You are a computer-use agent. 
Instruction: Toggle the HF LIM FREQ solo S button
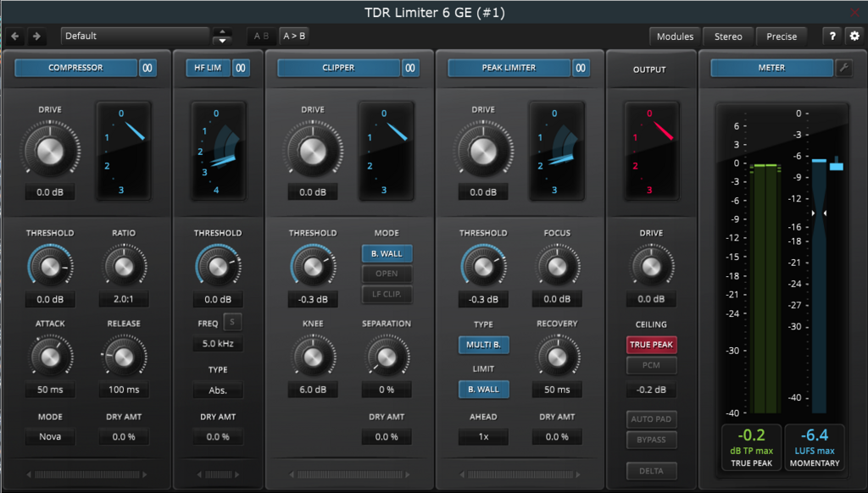click(232, 322)
